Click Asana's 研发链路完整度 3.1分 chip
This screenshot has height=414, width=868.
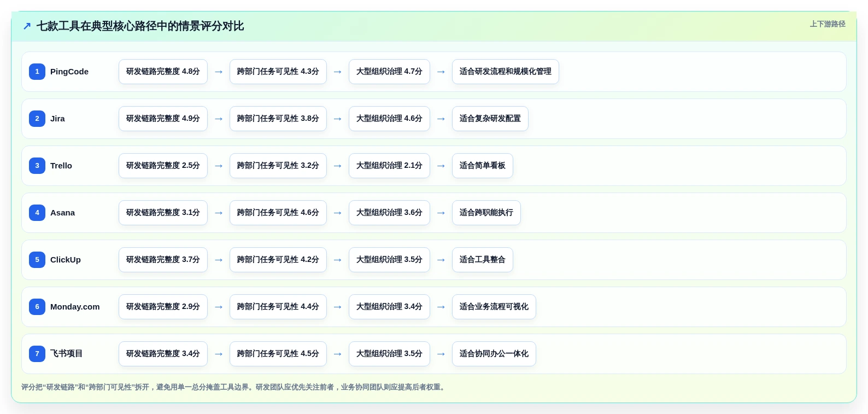tap(163, 213)
